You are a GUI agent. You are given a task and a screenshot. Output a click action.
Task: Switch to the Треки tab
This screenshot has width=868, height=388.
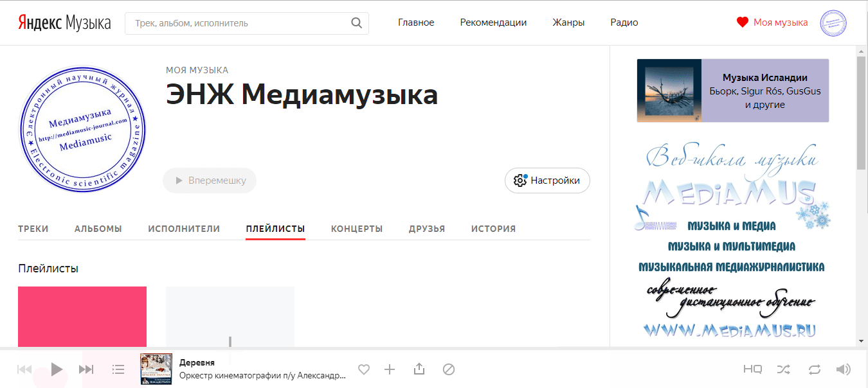pos(33,229)
